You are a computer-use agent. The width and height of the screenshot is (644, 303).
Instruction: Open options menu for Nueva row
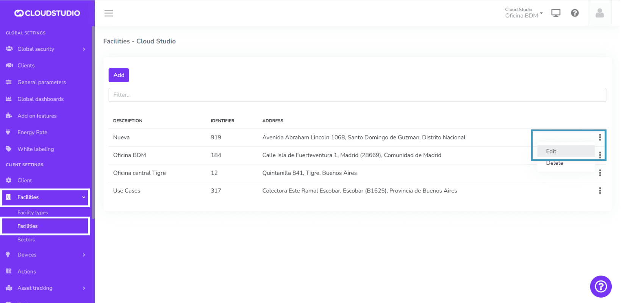[x=600, y=137]
